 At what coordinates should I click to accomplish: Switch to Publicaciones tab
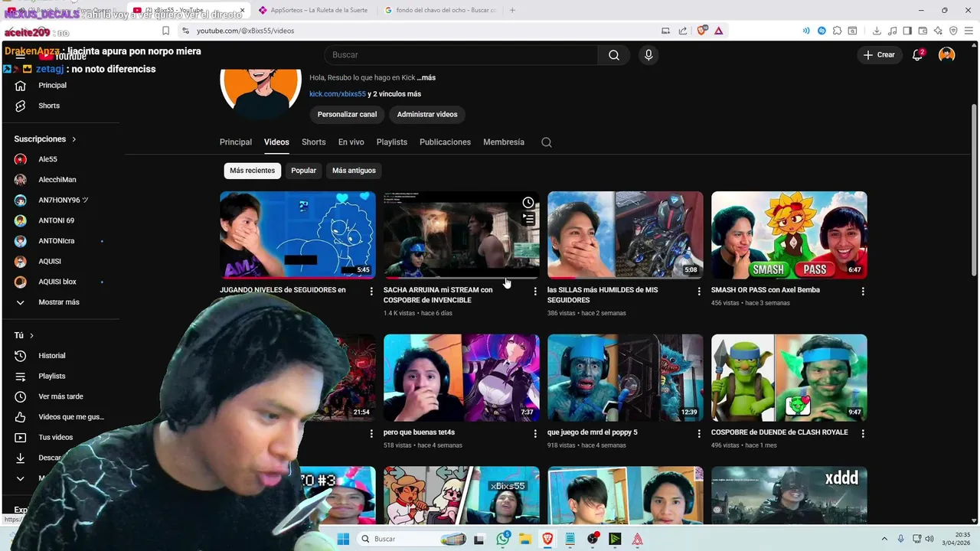point(445,142)
